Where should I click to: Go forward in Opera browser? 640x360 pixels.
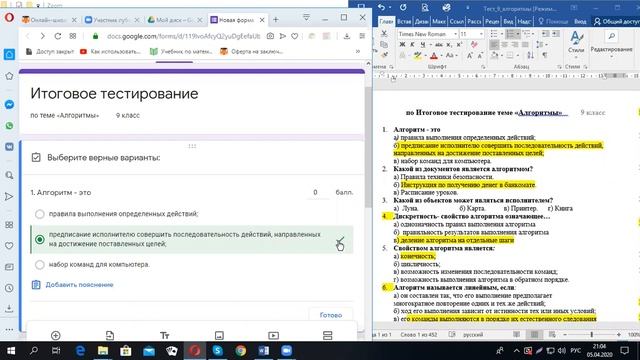pyautogui.click(x=42, y=36)
